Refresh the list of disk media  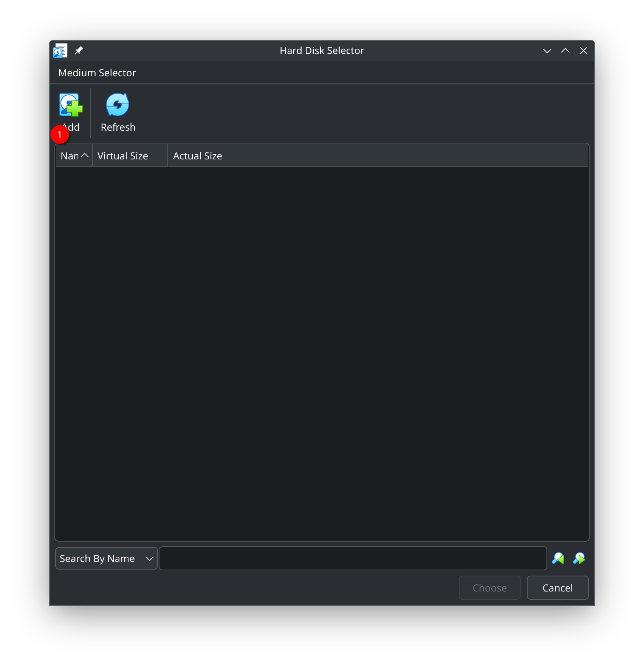click(117, 105)
